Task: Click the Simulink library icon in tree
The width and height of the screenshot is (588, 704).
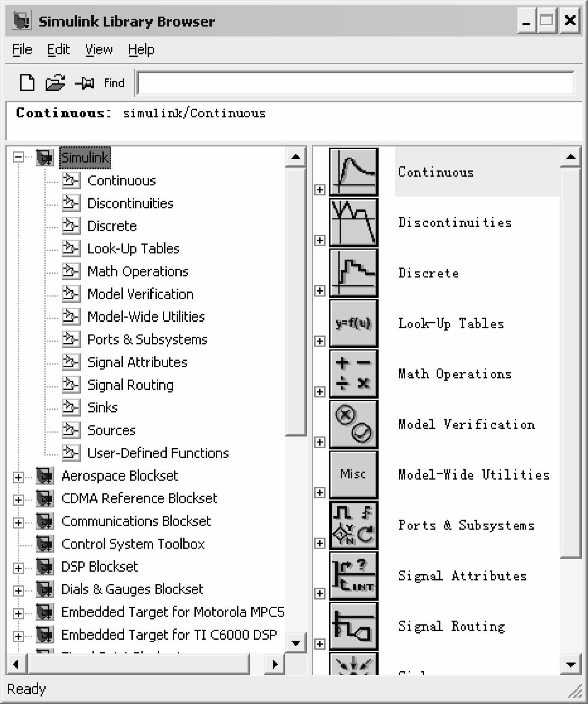Action: pos(45,158)
